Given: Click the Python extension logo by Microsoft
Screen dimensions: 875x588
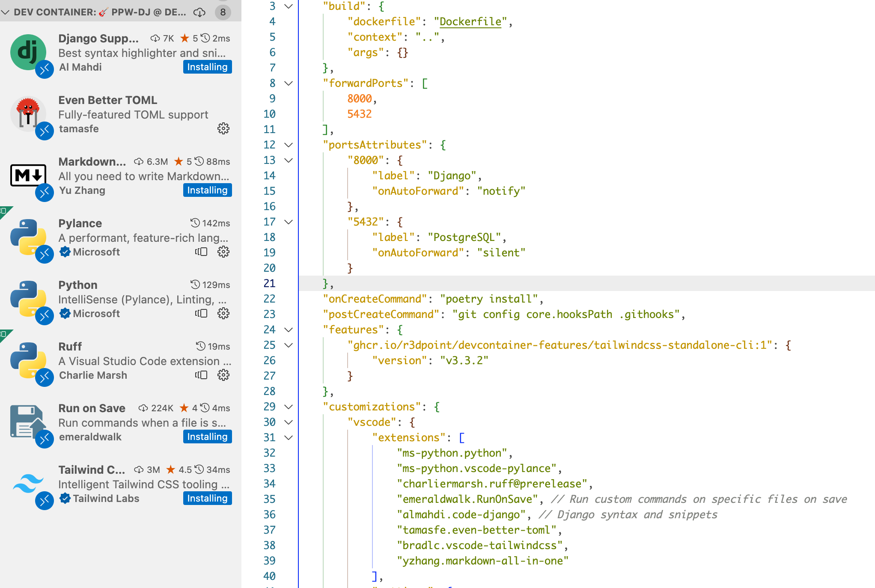Looking at the screenshot, I should (x=28, y=299).
